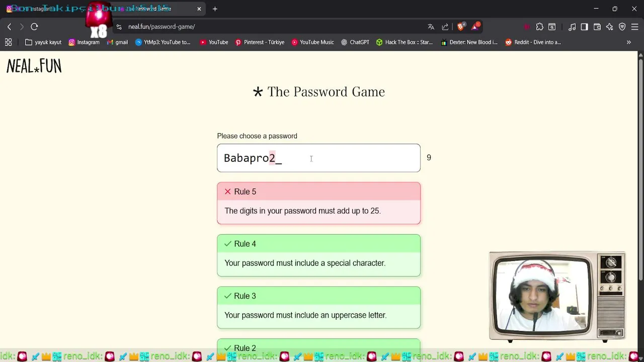This screenshot has width=644, height=362.
Task: Click the Rule 5 header
Action: tap(318, 192)
